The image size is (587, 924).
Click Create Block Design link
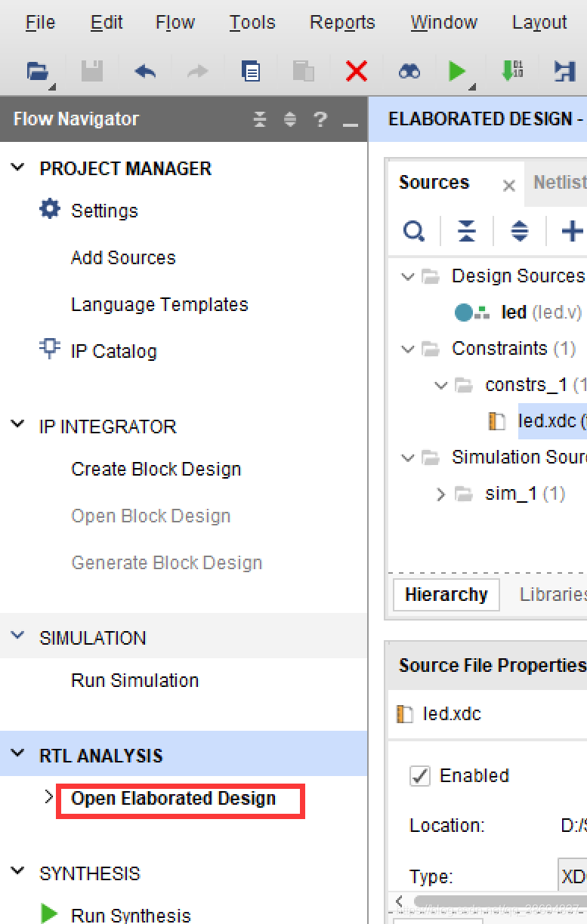[156, 469]
